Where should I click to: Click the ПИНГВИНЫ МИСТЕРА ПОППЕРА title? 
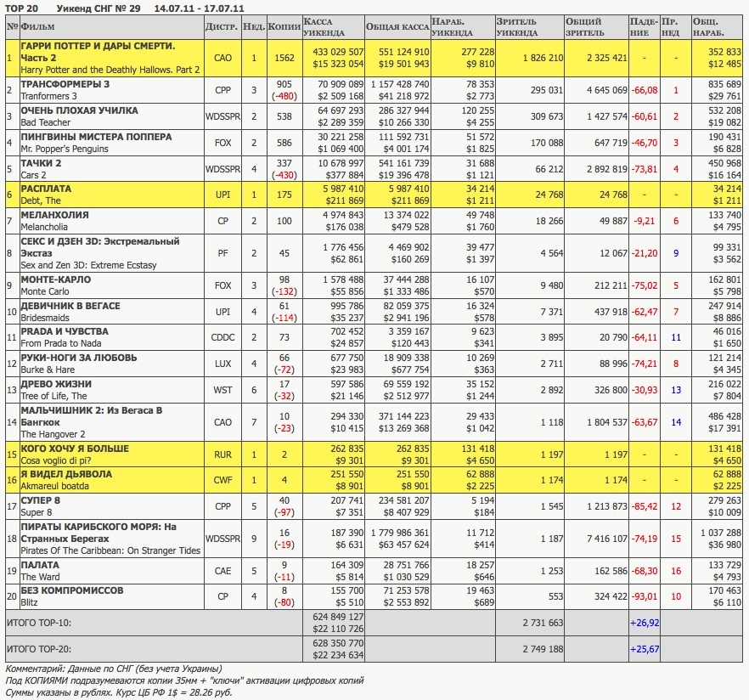(96, 137)
